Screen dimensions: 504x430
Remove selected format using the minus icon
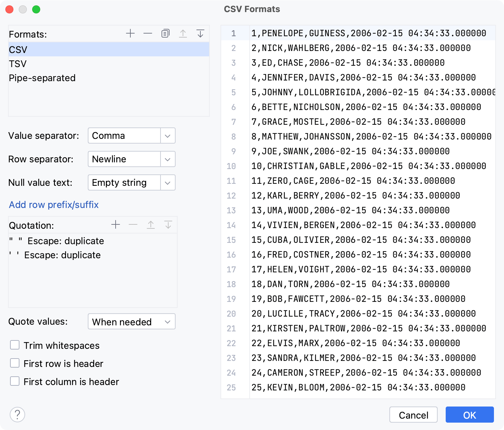[147, 33]
